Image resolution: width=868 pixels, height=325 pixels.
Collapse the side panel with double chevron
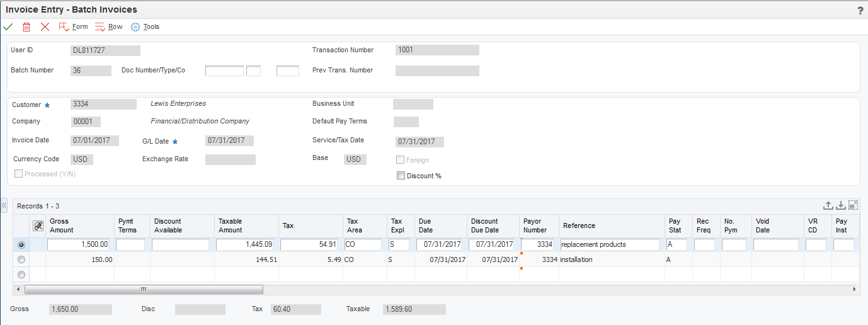4,206
